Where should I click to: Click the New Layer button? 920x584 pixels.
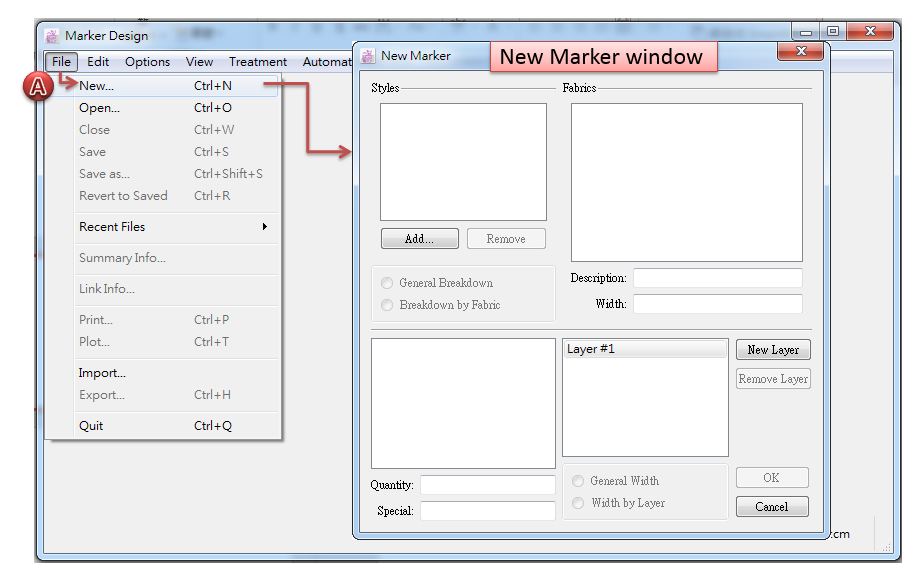772,349
